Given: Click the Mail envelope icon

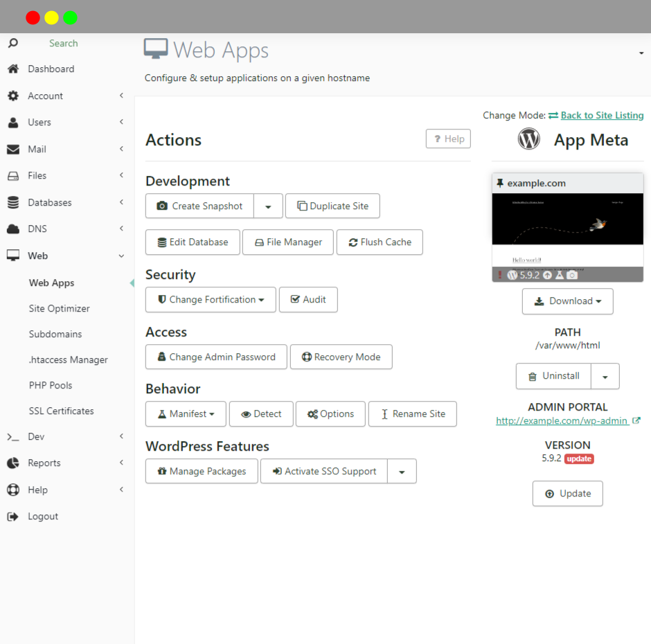Looking at the screenshot, I should click(13, 150).
